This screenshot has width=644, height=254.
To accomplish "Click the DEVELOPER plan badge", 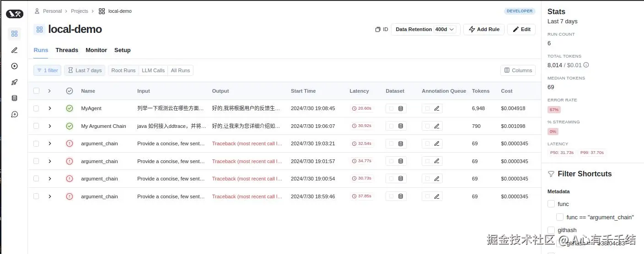I will 520,11.
